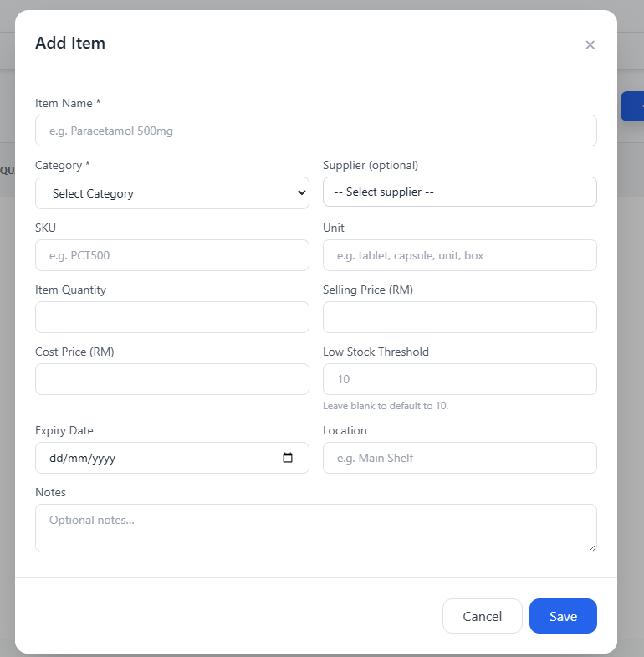Image resolution: width=644 pixels, height=657 pixels.
Task: Select the Low Stock Threshold field
Action: click(x=459, y=379)
